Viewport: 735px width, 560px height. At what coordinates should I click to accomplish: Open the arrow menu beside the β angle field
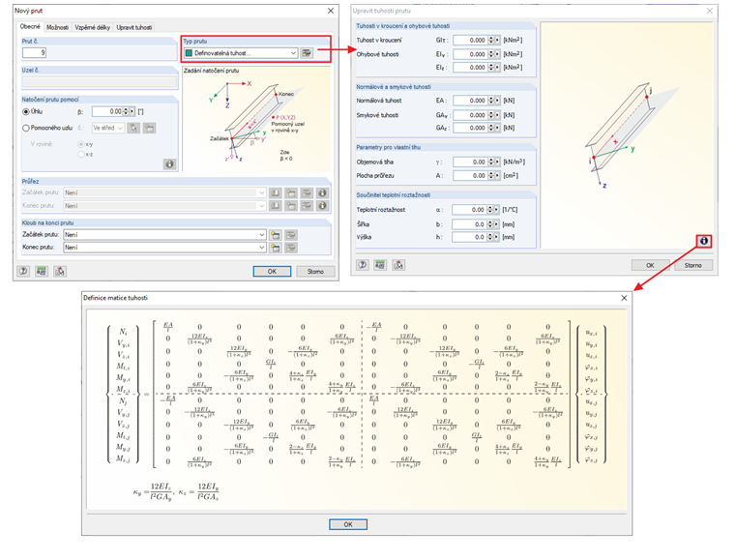click(x=132, y=111)
